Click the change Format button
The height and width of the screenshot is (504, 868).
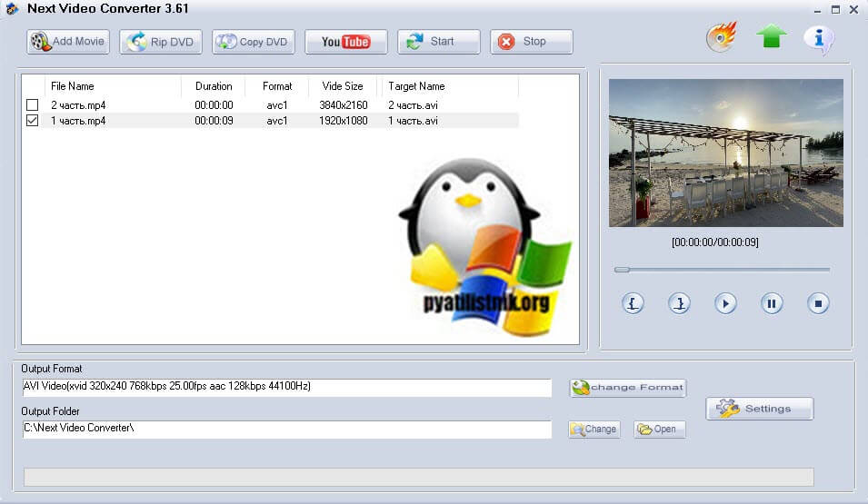(627, 388)
